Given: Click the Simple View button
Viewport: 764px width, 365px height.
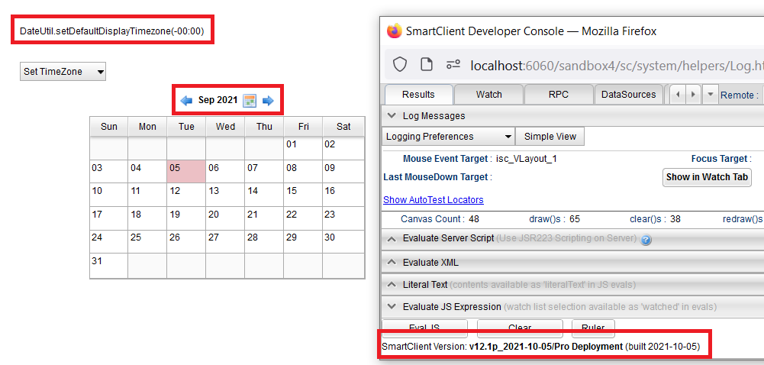Looking at the screenshot, I should [x=550, y=136].
